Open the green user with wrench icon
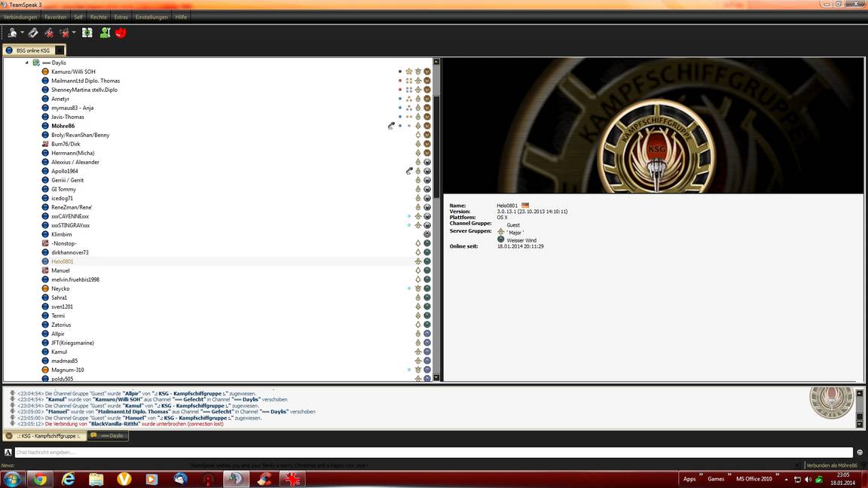 pyautogui.click(x=105, y=33)
